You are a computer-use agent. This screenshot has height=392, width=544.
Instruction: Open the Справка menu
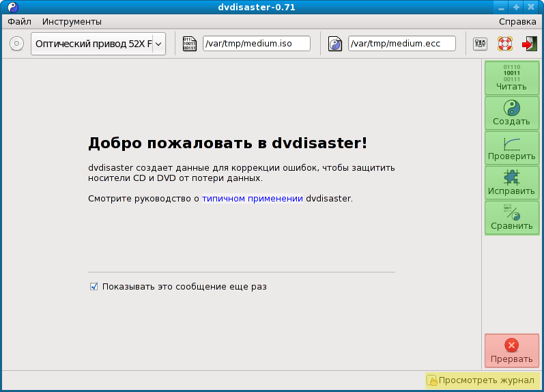click(x=517, y=22)
